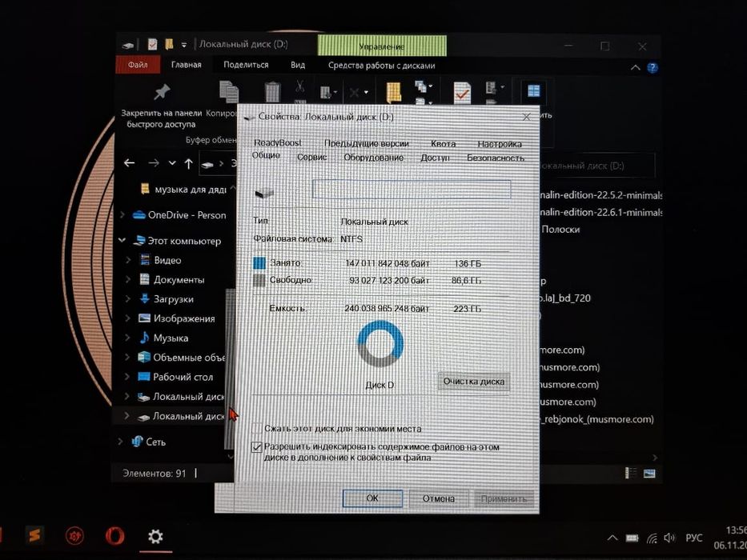Click the volume speaker tray icon
Screen dimensions: 747x560
[x=669, y=538]
